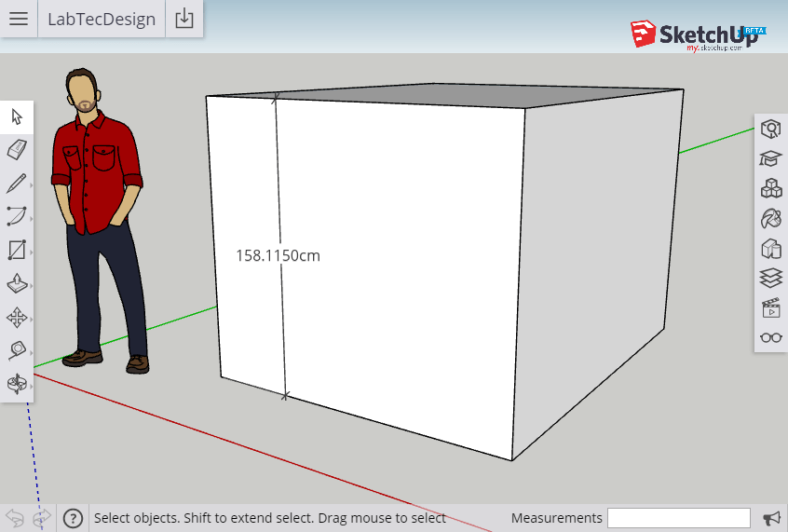Show the Layers panel
Viewport: 788px width, 532px height.
point(771,278)
